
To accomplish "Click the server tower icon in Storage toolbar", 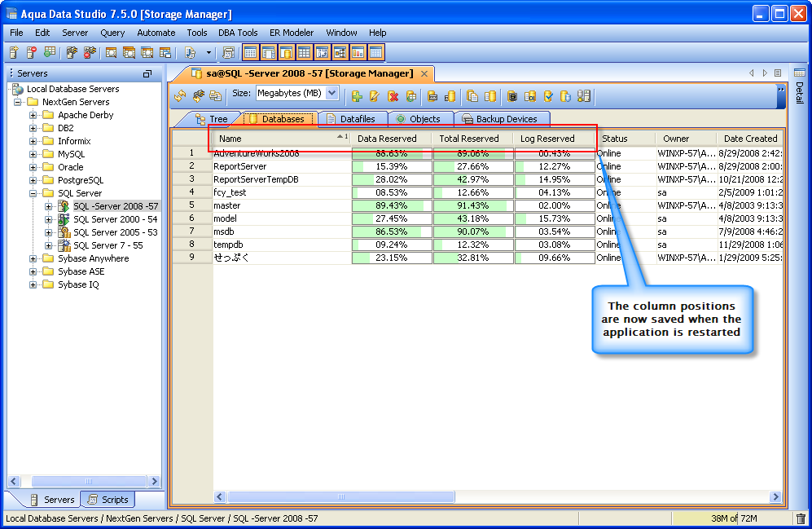I will click(584, 96).
